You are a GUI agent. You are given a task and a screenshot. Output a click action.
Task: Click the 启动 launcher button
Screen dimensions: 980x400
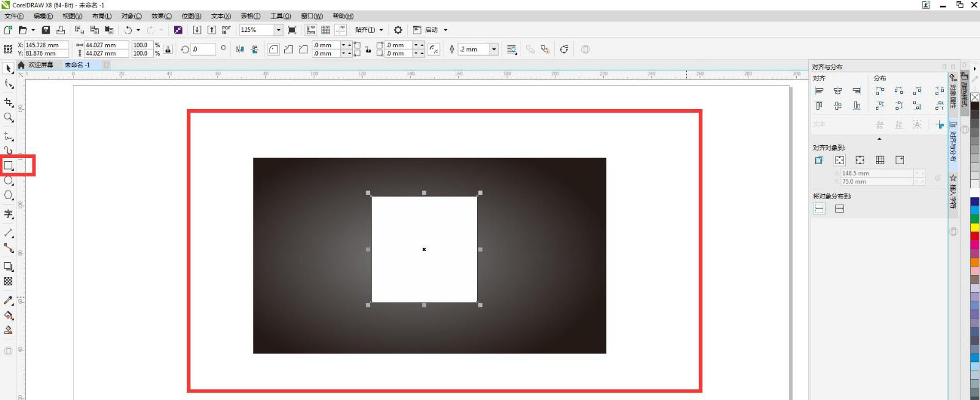(431, 29)
